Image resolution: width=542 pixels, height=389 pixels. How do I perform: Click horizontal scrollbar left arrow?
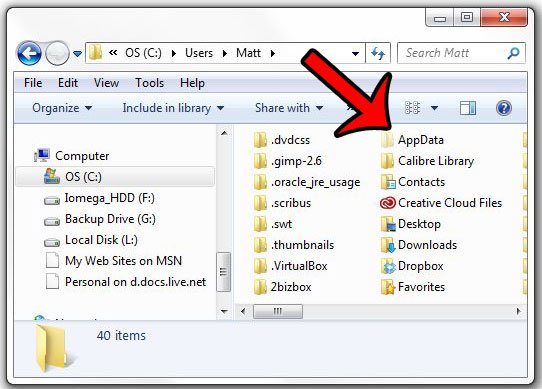[x=243, y=312]
